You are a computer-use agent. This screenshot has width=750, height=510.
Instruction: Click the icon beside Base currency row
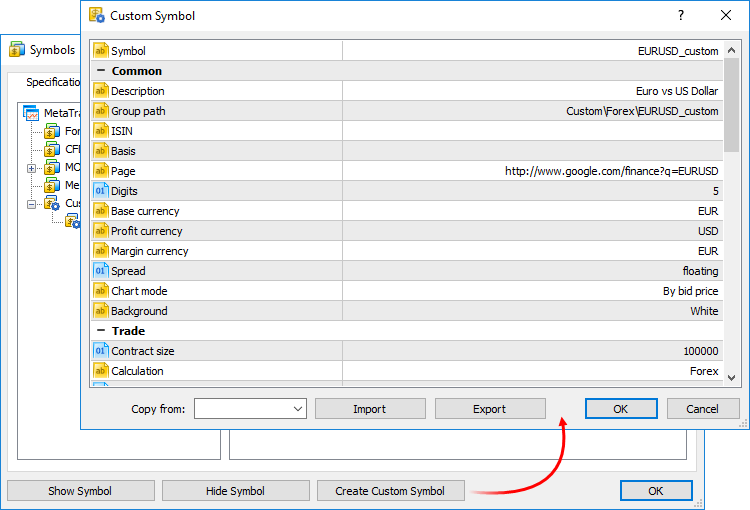point(100,211)
